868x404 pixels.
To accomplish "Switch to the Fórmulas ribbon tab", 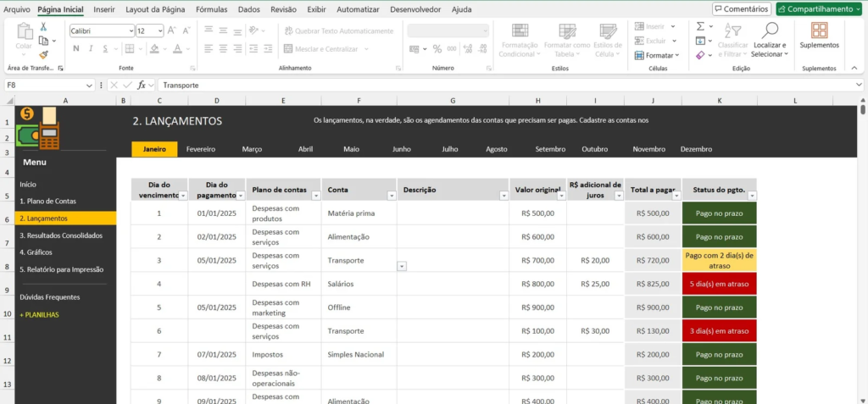I will pos(211,9).
